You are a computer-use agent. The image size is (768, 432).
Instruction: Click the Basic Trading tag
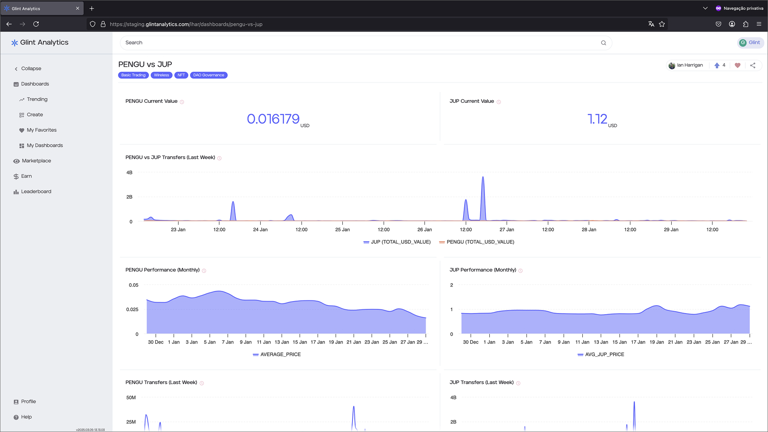[133, 75]
